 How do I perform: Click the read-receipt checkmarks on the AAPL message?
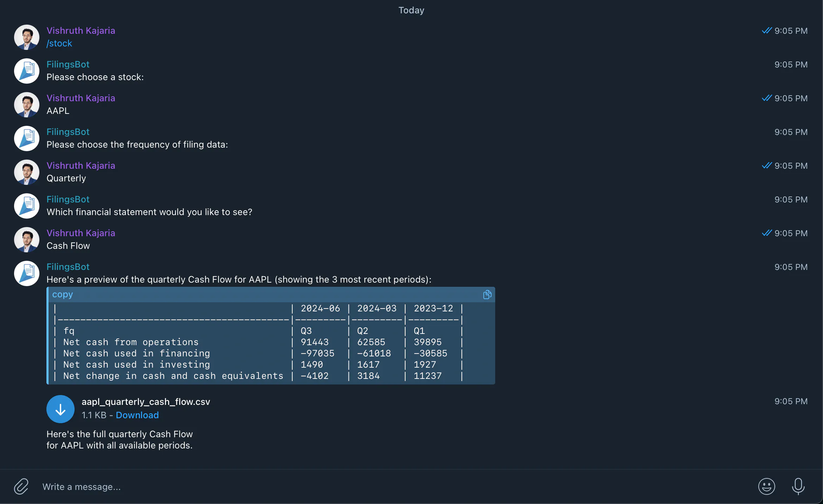pyautogui.click(x=767, y=98)
